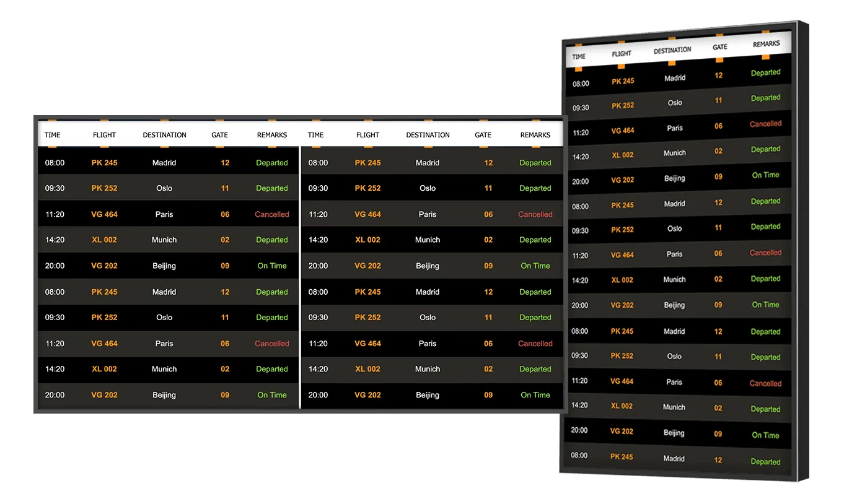This screenshot has height=504, width=844.
Task: Select topmost gate 12 on the vertical board
Action: pos(718,76)
